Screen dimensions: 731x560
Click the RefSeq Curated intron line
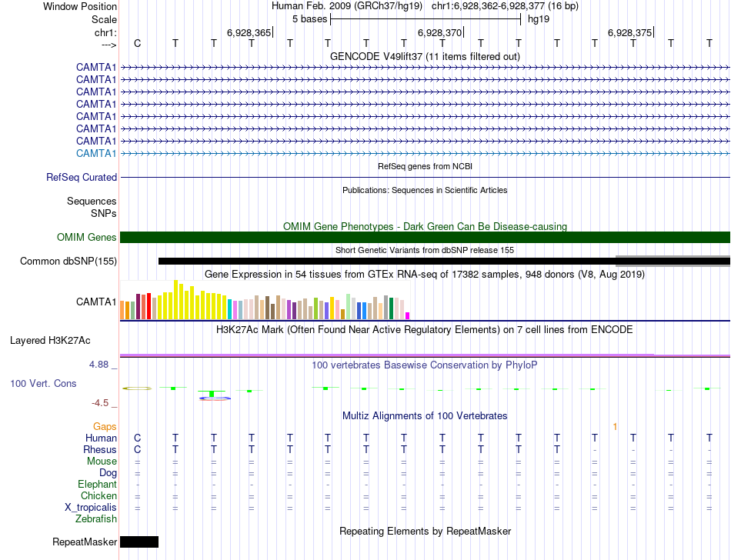426,178
